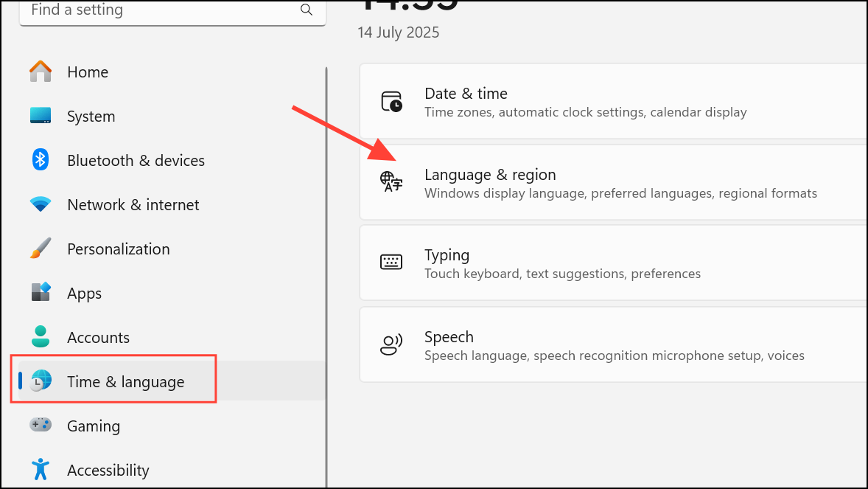Click the Apps grid icon
Screen dimensions: 868x489
coord(41,293)
